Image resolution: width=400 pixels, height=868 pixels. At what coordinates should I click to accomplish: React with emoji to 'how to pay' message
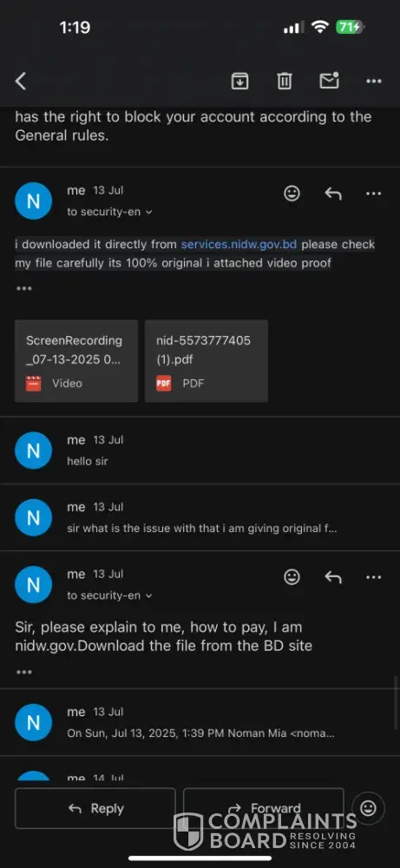pos(292,577)
